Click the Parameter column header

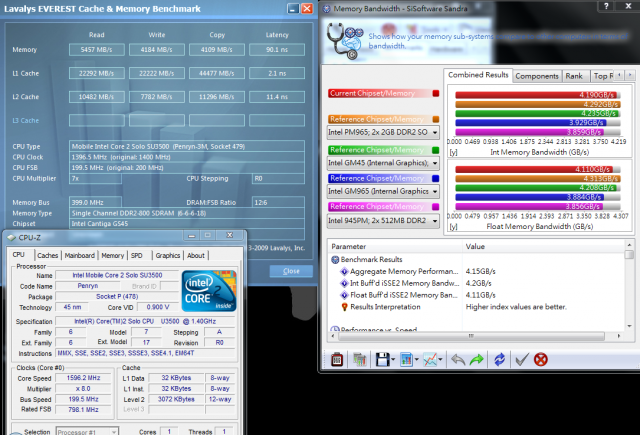(395, 246)
